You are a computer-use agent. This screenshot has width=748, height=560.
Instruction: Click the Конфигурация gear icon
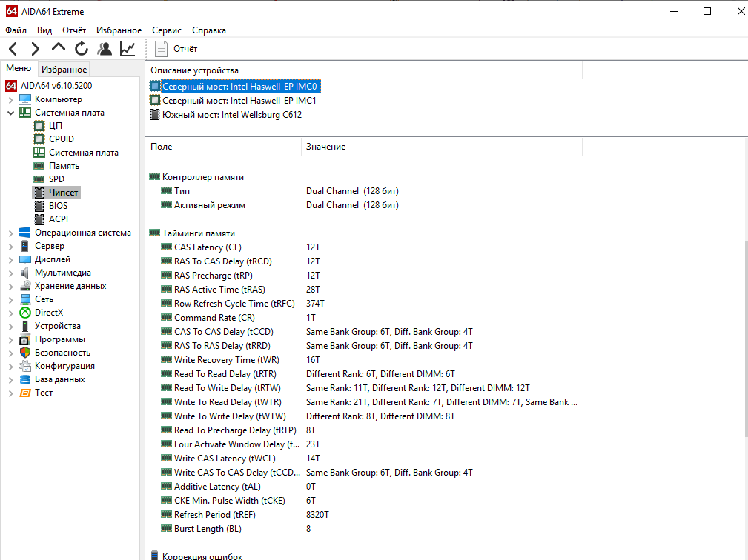pyautogui.click(x=24, y=366)
